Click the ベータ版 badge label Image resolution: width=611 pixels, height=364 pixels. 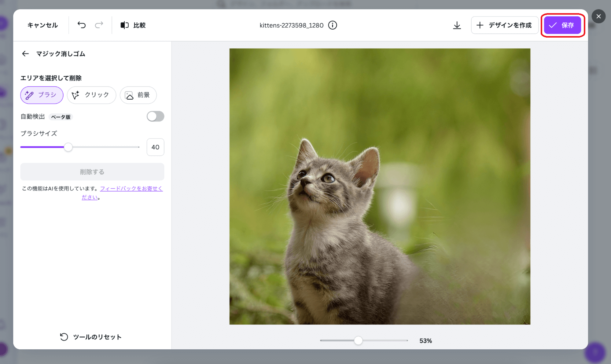[x=61, y=117]
